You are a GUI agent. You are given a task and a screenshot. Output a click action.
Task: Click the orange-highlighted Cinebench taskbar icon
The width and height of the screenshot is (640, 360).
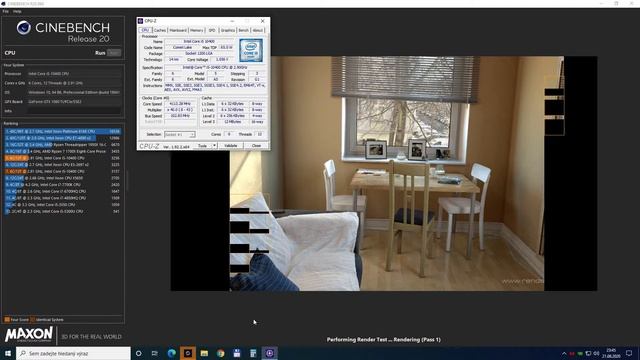(x=188, y=353)
